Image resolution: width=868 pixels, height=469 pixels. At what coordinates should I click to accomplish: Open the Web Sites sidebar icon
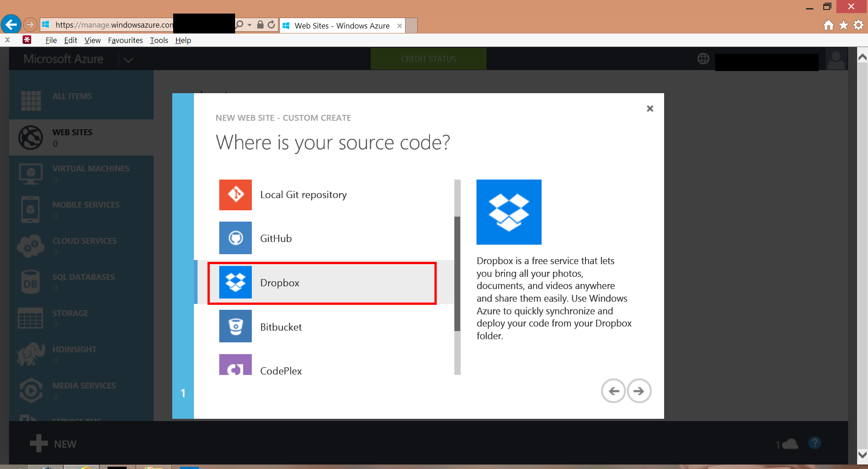[31, 137]
